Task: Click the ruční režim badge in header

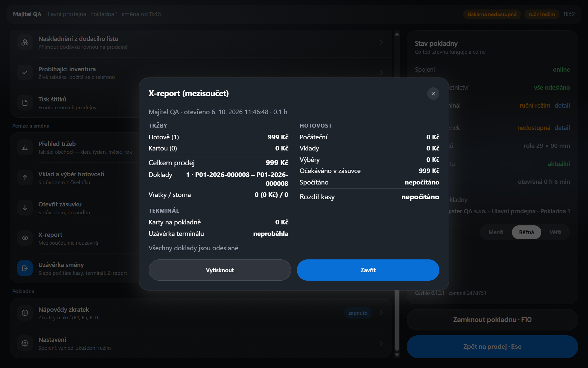Action: click(x=542, y=14)
